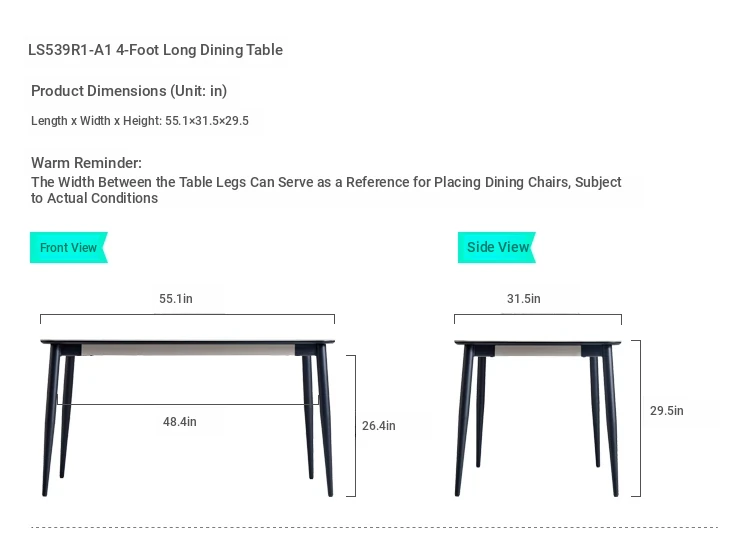
Task: Click the dashed divider line at bottom
Action: 375,527
